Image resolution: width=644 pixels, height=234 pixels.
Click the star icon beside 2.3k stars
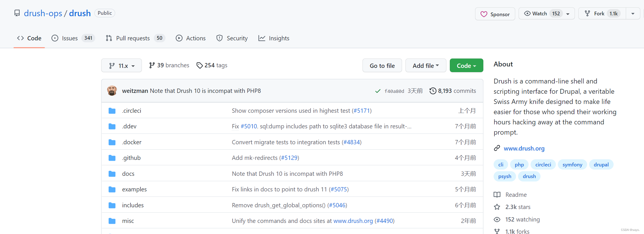click(497, 207)
